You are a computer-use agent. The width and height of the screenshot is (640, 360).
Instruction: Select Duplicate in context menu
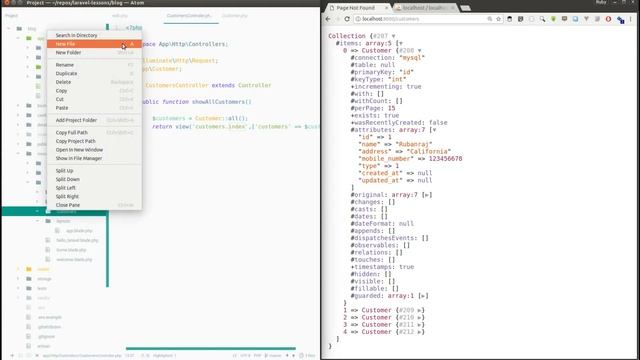(x=94, y=73)
